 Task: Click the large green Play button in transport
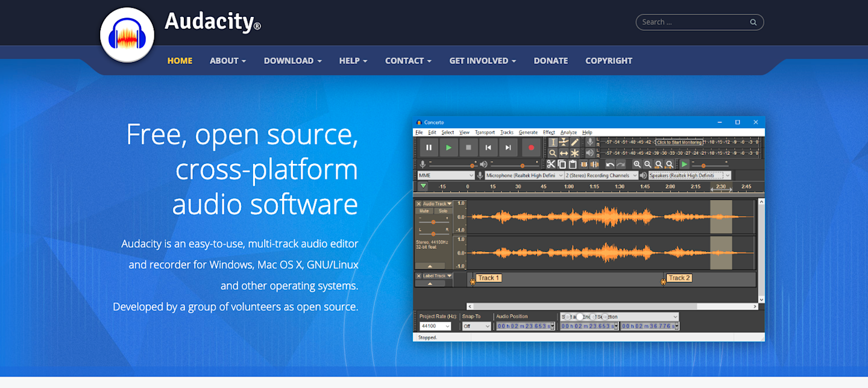click(x=448, y=148)
